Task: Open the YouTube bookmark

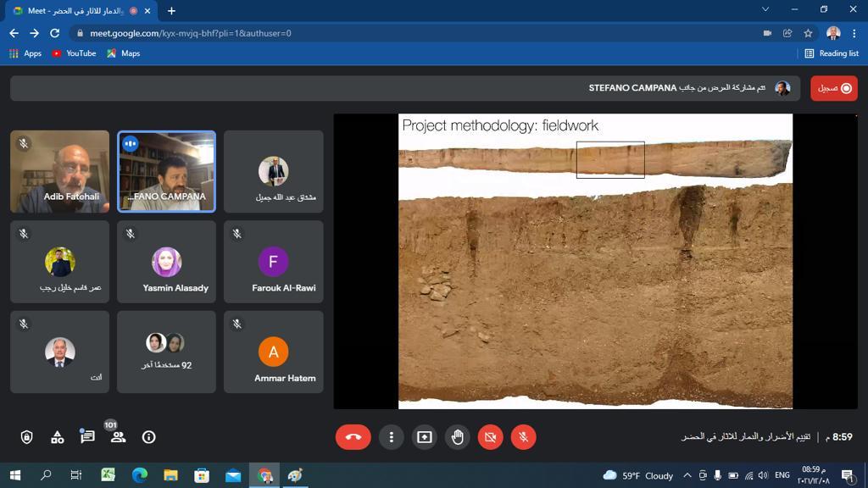Action: pos(74,53)
